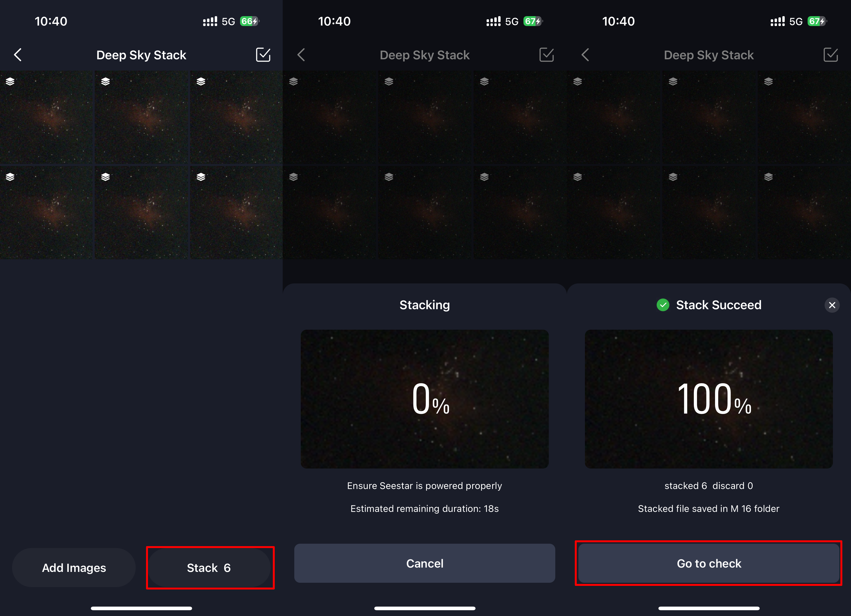Tap the back arrow on the Stack 6 screen
Viewport: 851px width, 616px height.
(18, 55)
